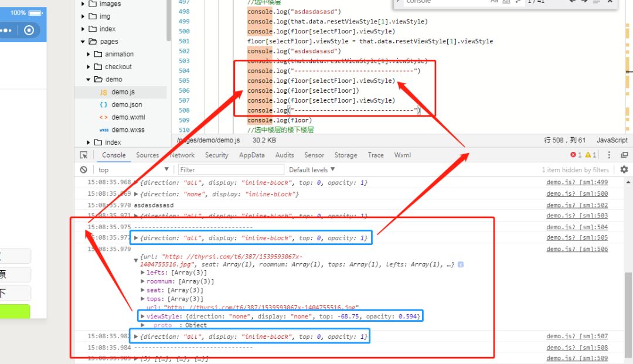633x364 pixels.
Task: Open the simulator capsule three-dots menu
Action: pos(6,30)
